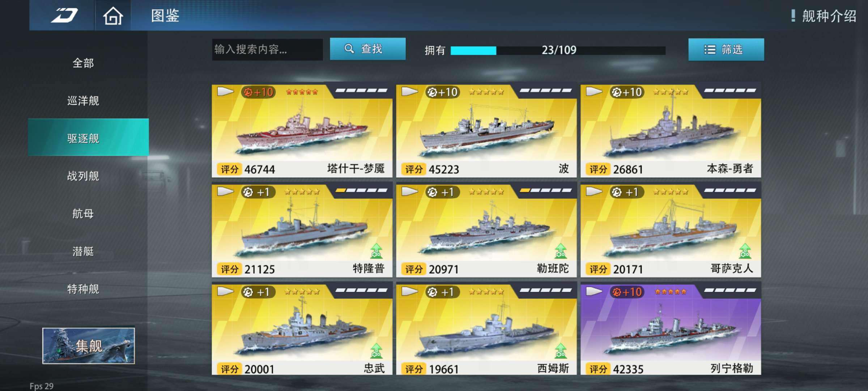Click the green upgrade icon on 哥萨克人 card

tap(745, 251)
